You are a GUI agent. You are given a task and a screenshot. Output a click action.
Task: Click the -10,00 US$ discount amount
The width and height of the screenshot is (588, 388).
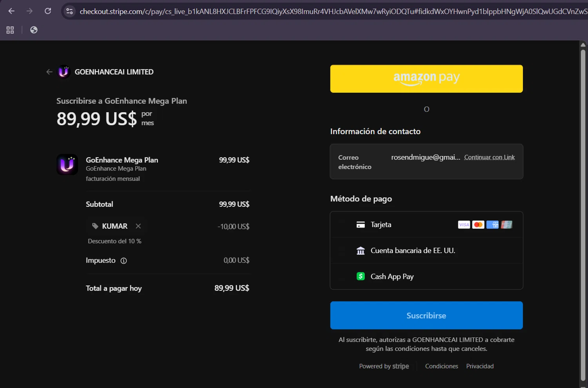[x=234, y=226]
